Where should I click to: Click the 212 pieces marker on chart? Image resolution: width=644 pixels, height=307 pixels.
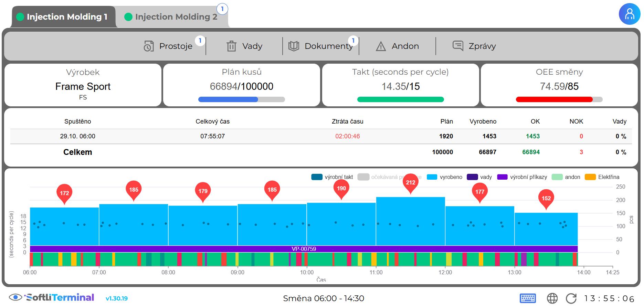click(410, 183)
